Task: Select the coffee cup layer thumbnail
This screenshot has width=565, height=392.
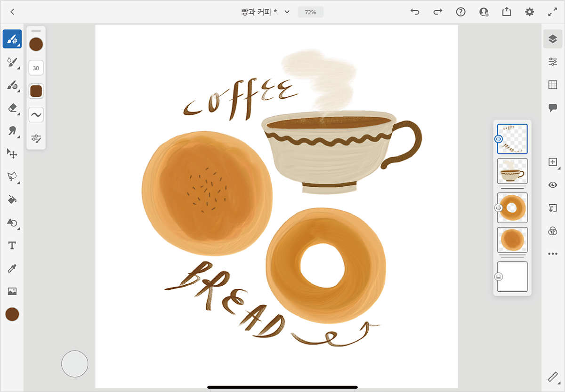Action: [512, 171]
